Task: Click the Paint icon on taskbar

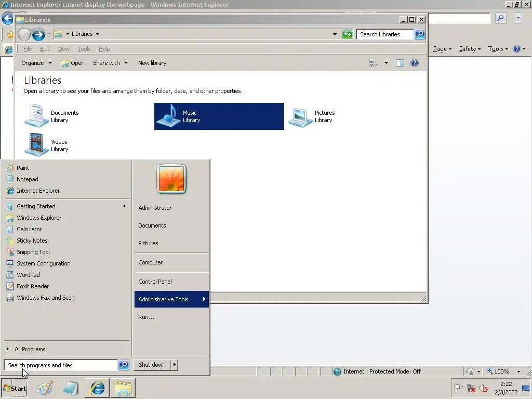Action: (x=45, y=388)
